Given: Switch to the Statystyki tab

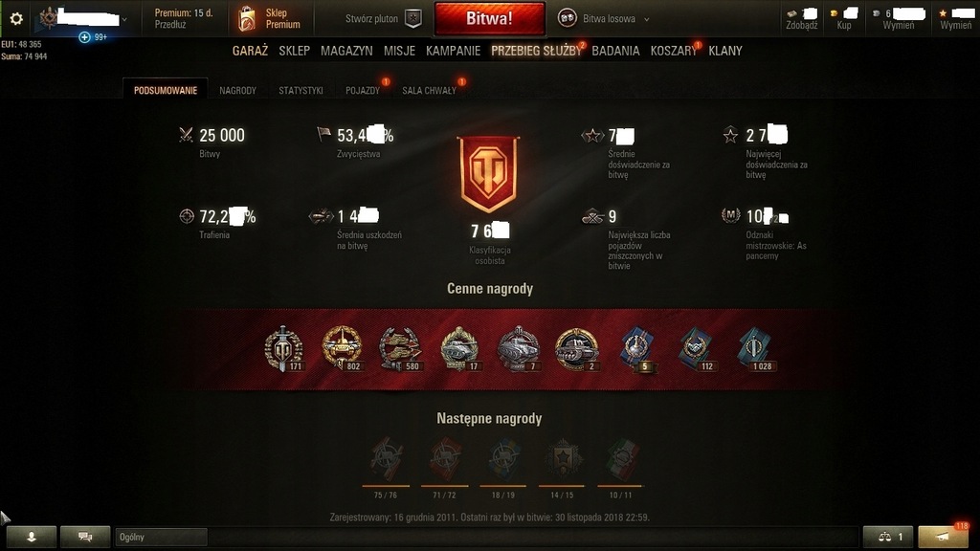Looking at the screenshot, I should click(301, 91).
